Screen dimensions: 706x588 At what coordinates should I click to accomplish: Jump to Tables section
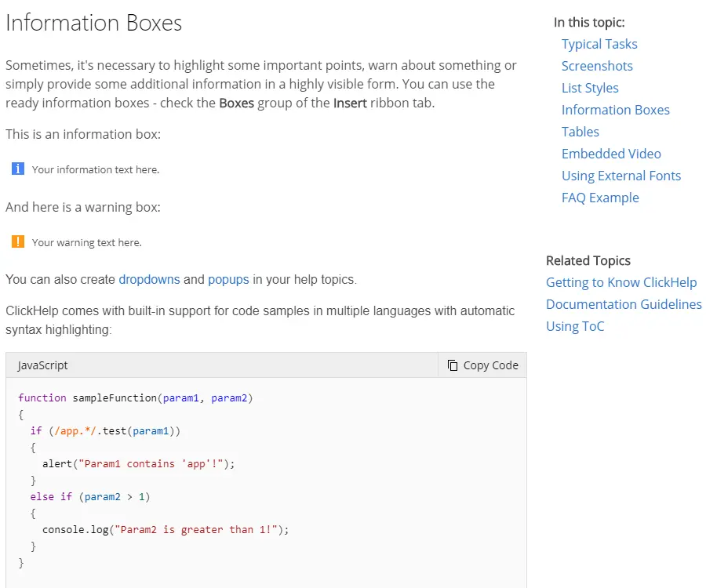point(580,132)
